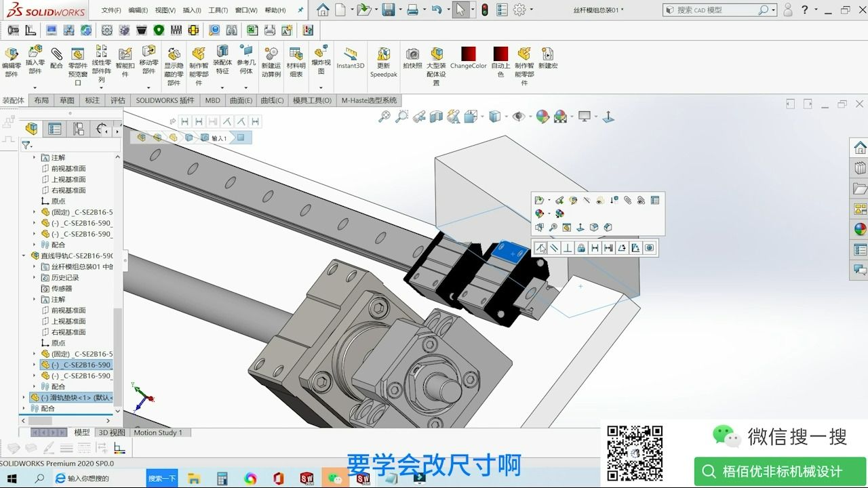Click the ChangeColor red swatch tool
This screenshot has width=868, height=488.
pyautogui.click(x=469, y=58)
